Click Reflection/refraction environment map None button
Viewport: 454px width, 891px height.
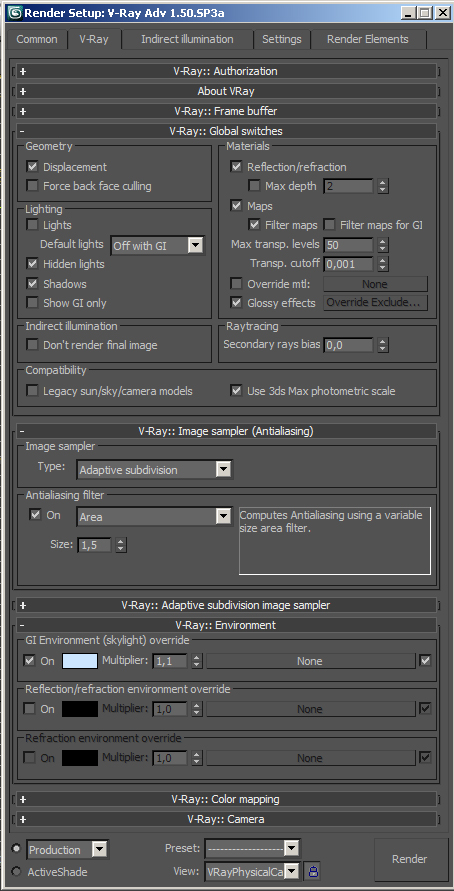click(x=310, y=709)
